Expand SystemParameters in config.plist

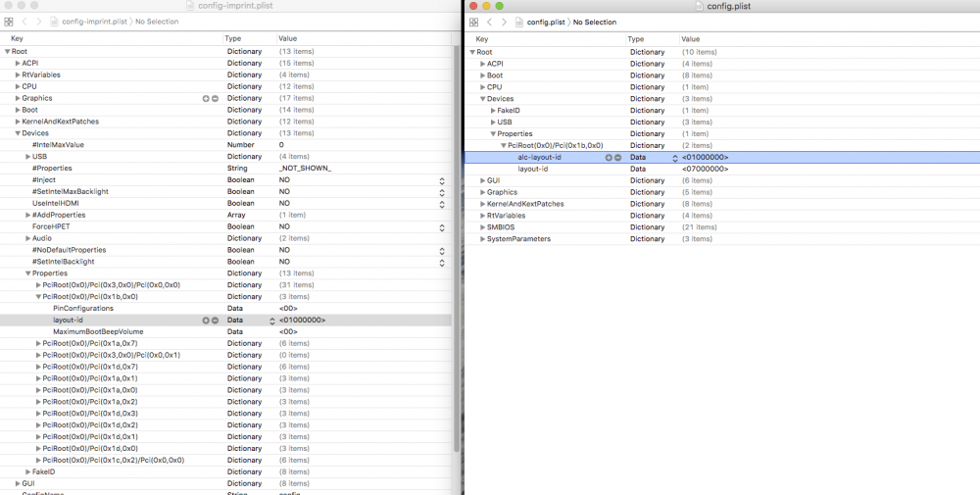click(482, 239)
